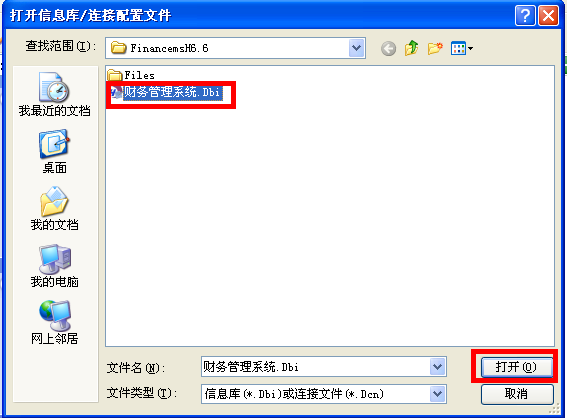Expand the 文件类型 dropdown arrow

(x=438, y=394)
